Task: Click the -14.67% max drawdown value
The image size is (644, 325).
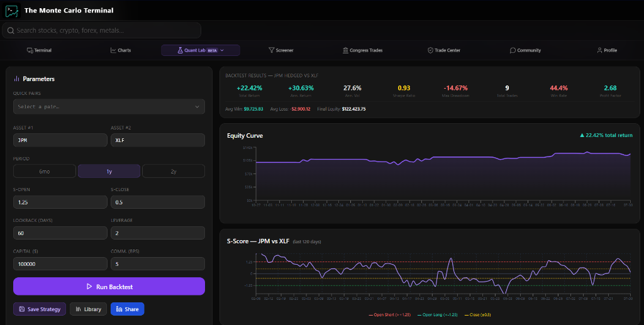Action: coord(455,88)
